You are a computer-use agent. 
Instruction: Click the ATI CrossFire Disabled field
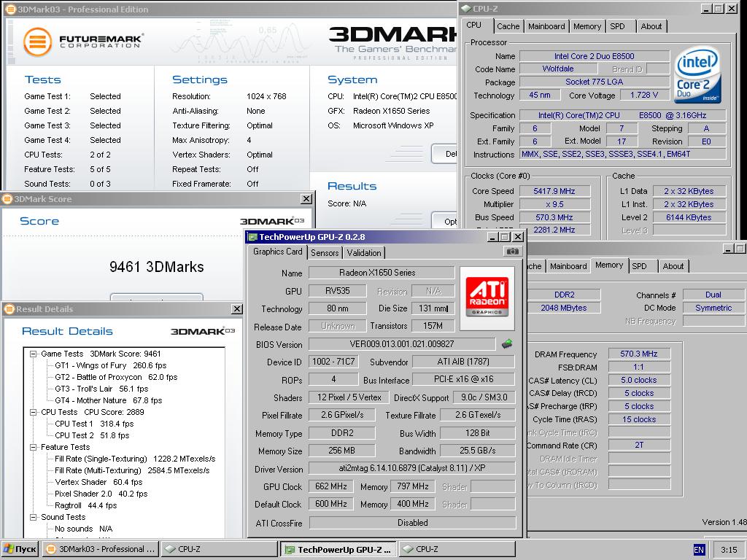coord(412,523)
